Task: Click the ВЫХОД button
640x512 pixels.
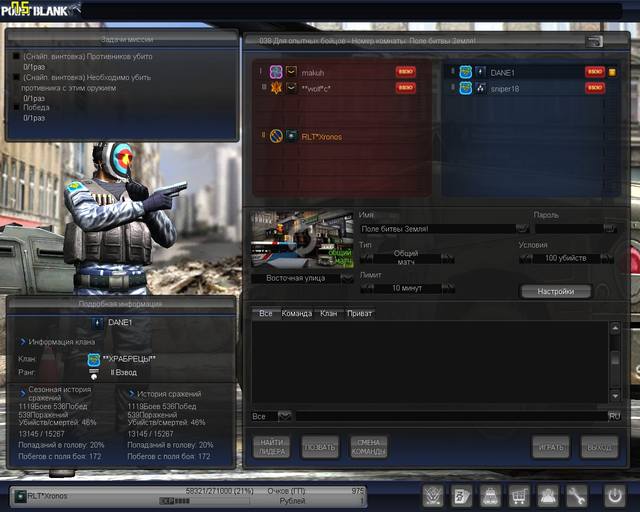Action: pos(599,447)
